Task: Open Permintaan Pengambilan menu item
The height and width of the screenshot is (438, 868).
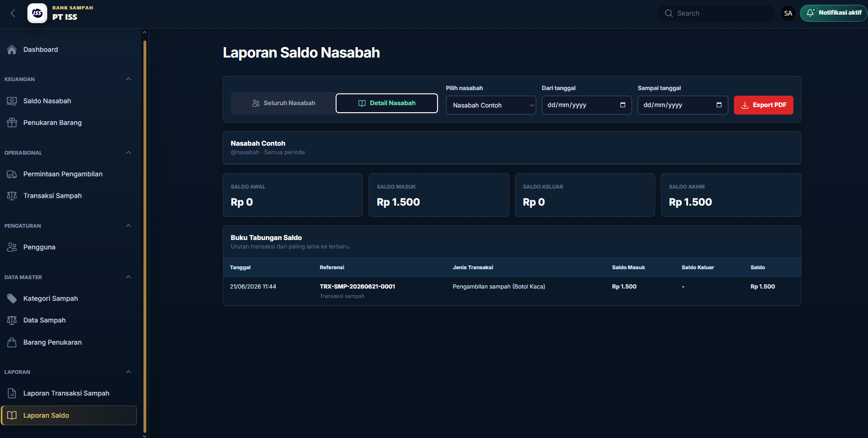Action: pos(69,174)
